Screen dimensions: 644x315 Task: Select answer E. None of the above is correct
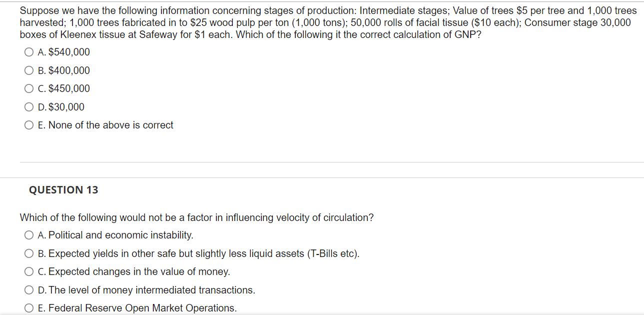28,124
